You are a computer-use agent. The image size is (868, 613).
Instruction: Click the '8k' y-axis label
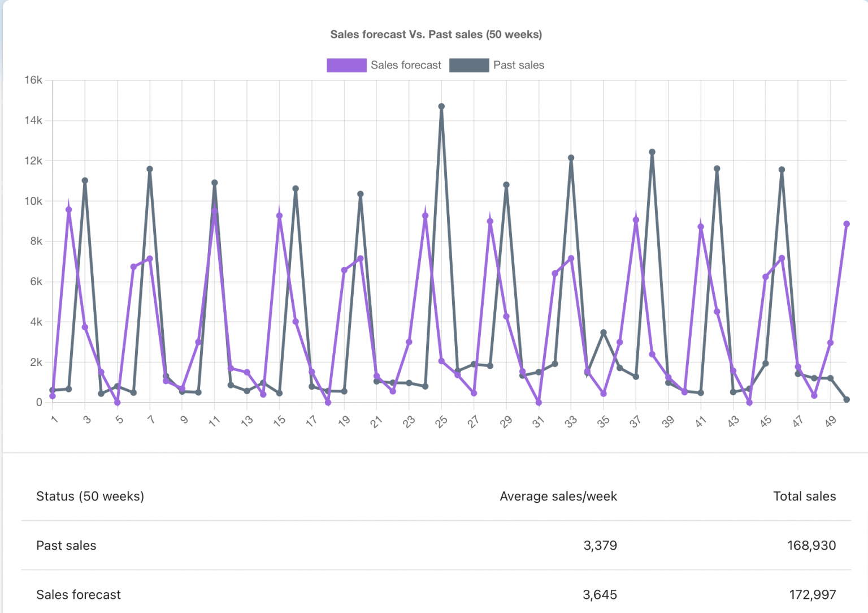point(36,241)
